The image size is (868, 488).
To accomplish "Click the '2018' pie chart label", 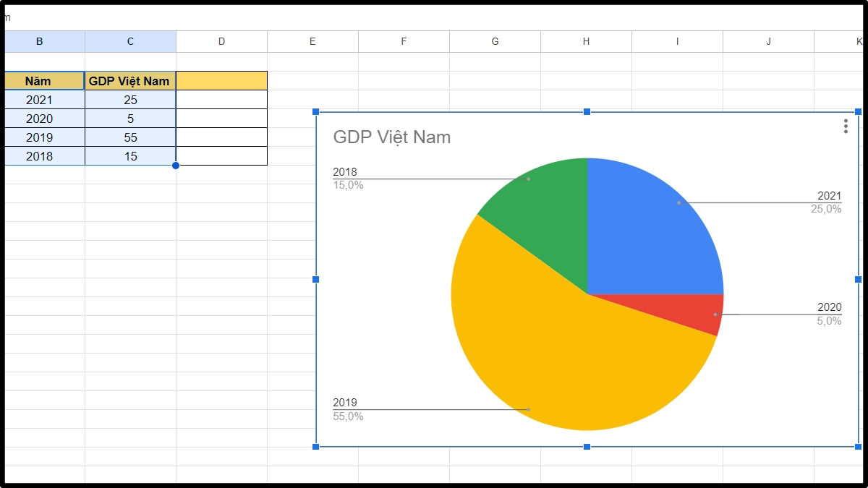I will (x=345, y=172).
